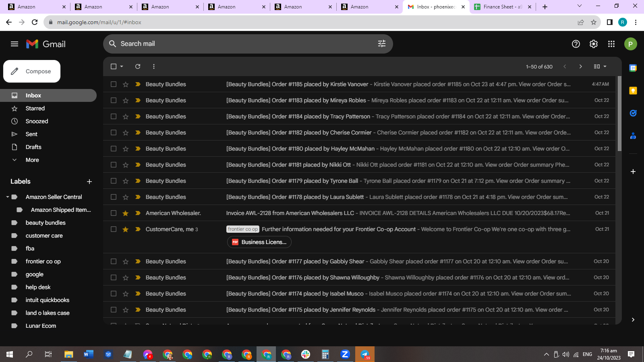Open the browser tab search dropdown
644x362 pixels.
(x=580, y=6)
